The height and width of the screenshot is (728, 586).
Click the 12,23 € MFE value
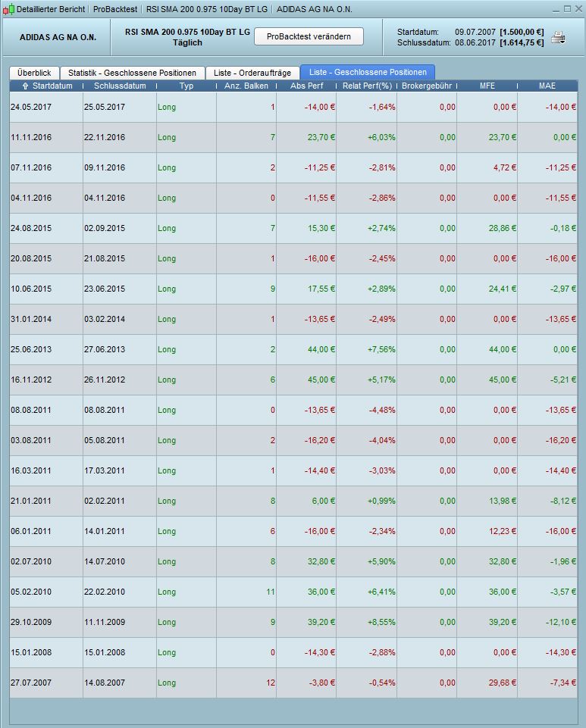(503, 531)
